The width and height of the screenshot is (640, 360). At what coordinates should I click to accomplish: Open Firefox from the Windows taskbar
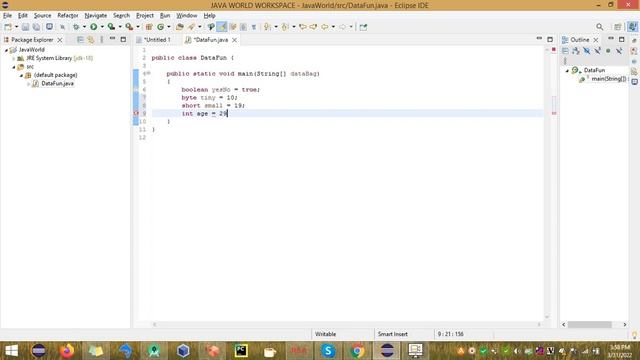(x=67, y=351)
